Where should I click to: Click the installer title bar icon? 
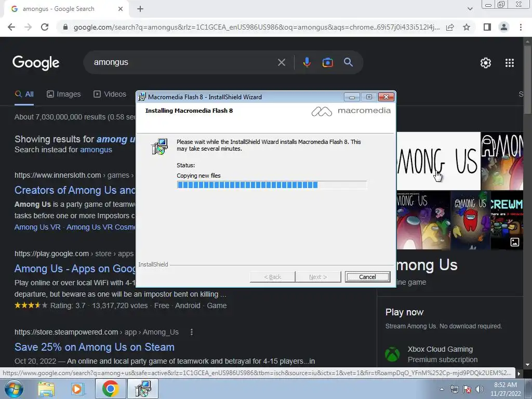[142, 97]
